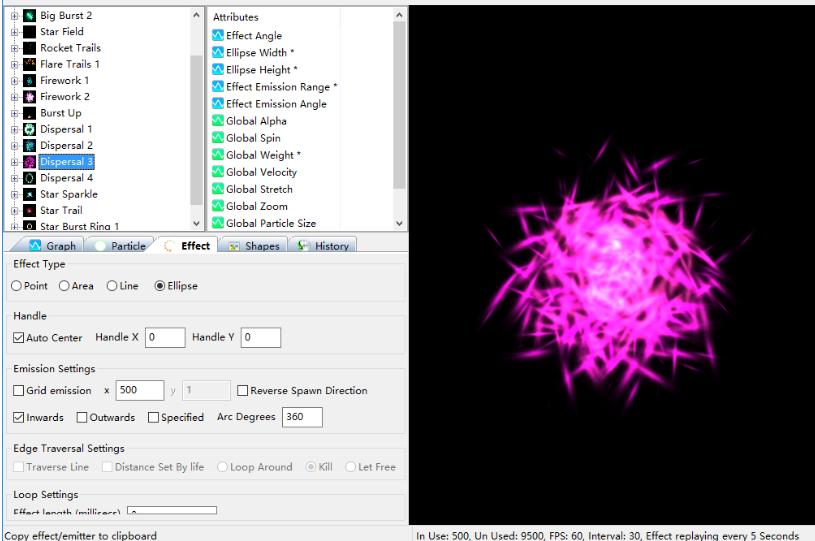The width and height of the screenshot is (815, 541).
Task: Click the Star Trail effect thumbnail icon
Action: 30,210
